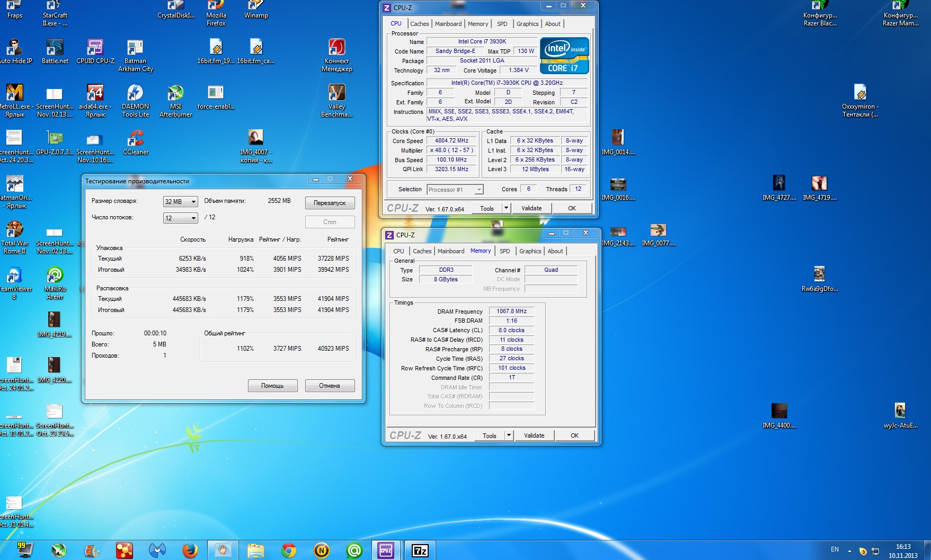Viewport: 931px width, 560px height.
Task: Open the CCleaner desktop icon
Action: tap(136, 139)
